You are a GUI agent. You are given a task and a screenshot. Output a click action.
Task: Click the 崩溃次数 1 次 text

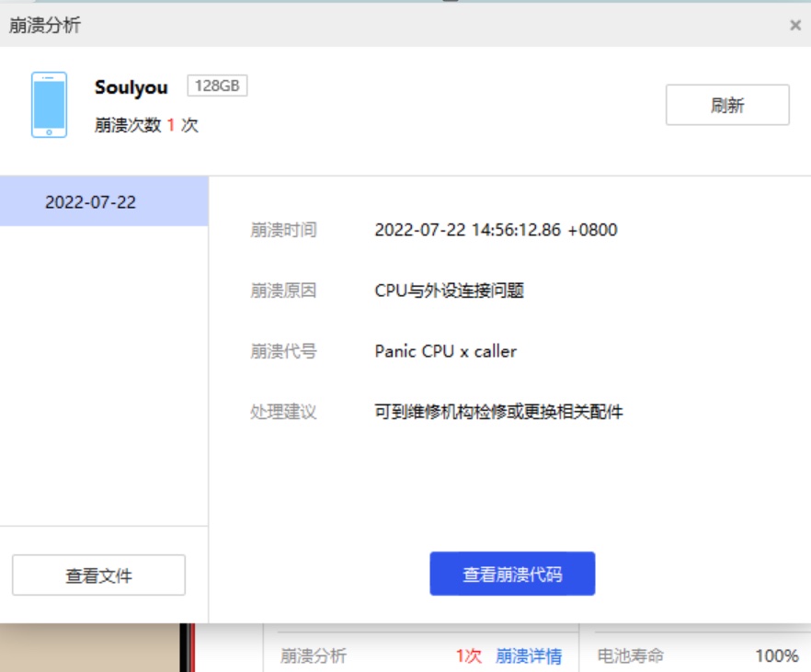point(146,125)
